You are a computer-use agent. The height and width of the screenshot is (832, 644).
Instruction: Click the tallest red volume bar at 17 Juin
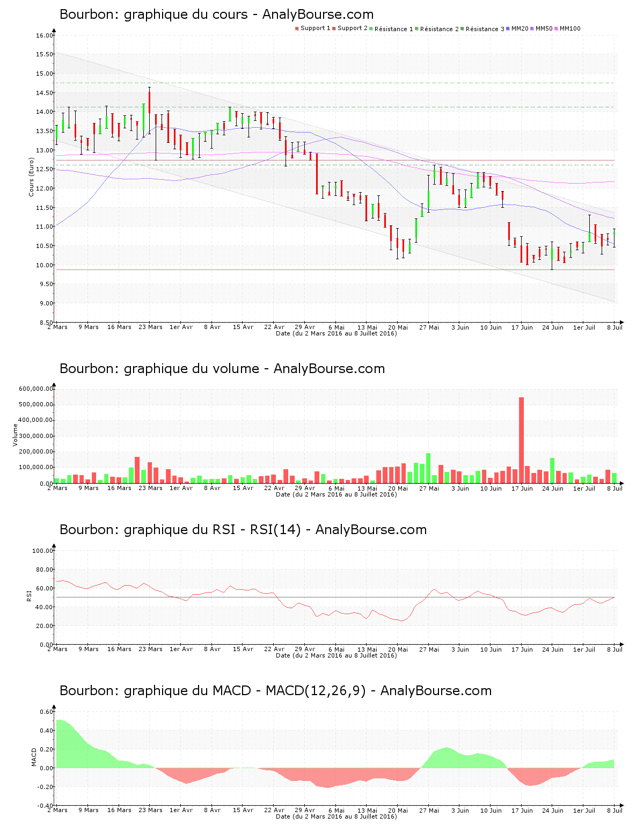tap(521, 440)
